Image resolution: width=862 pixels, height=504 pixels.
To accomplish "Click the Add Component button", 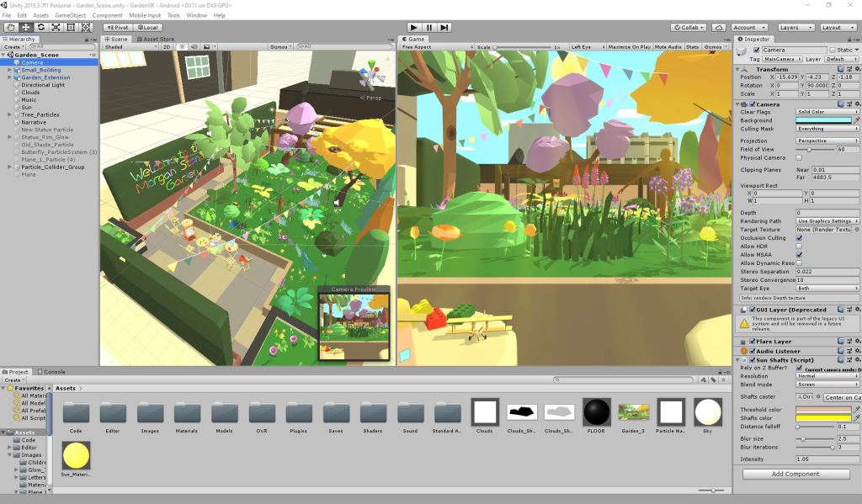I will tap(795, 474).
